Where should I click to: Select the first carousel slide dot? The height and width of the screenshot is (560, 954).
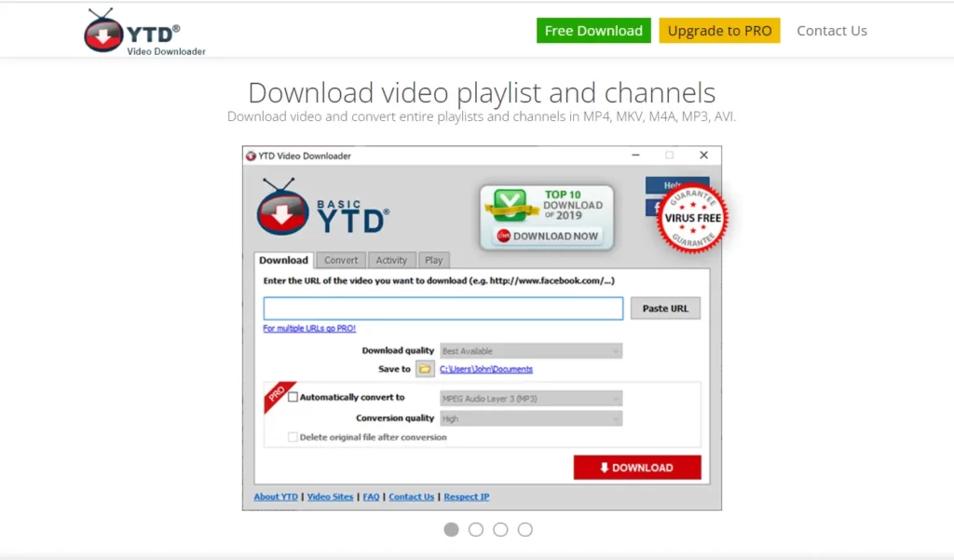452,529
